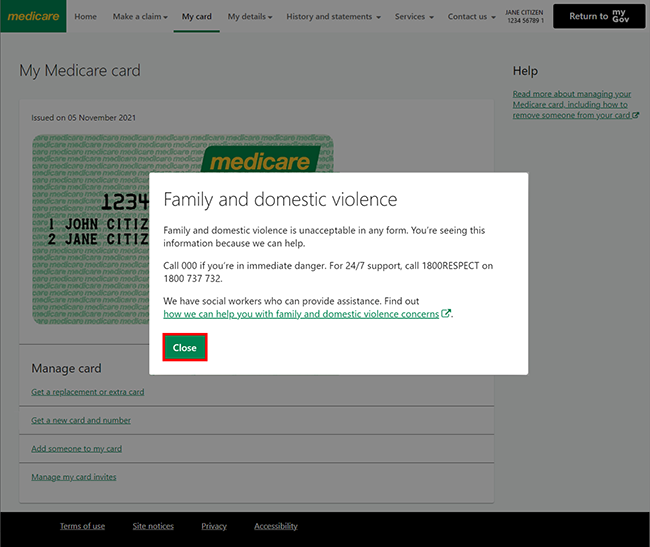Click the 2 JANE CITIZ card name line

coord(98,239)
